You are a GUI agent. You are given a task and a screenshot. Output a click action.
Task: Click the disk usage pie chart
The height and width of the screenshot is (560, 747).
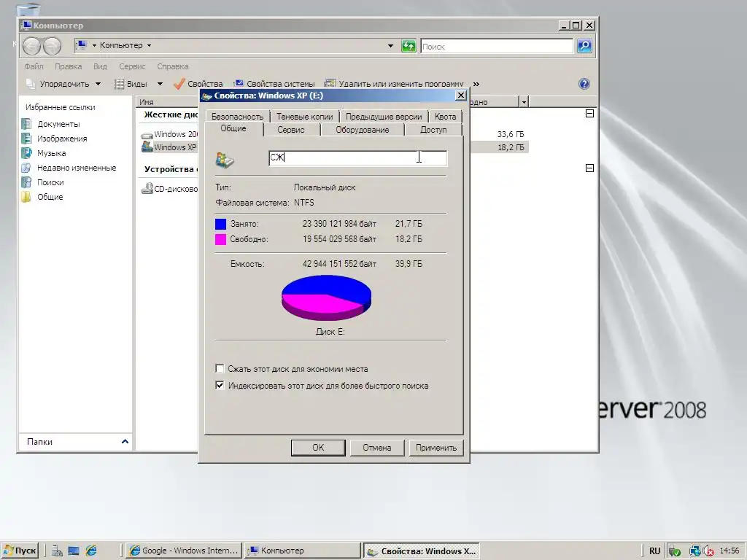point(326,297)
